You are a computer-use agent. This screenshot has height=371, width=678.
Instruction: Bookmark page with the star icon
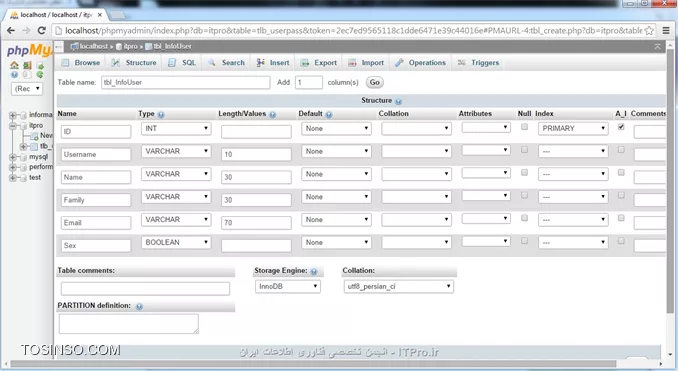tap(649, 30)
